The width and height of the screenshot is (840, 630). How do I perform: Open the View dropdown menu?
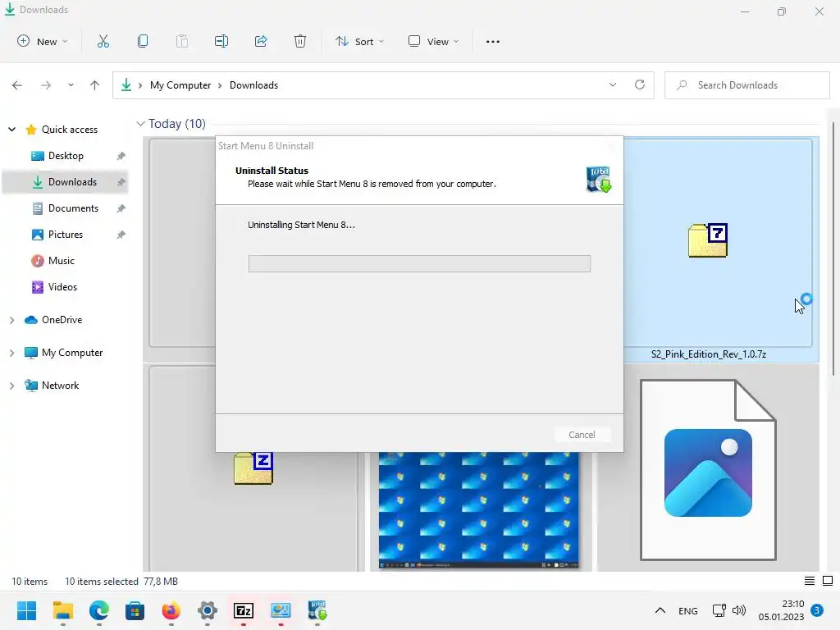(x=433, y=41)
